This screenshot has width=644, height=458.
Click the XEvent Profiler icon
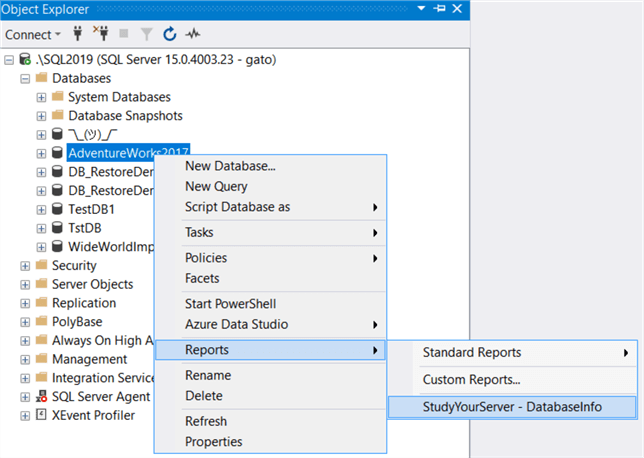click(x=41, y=414)
